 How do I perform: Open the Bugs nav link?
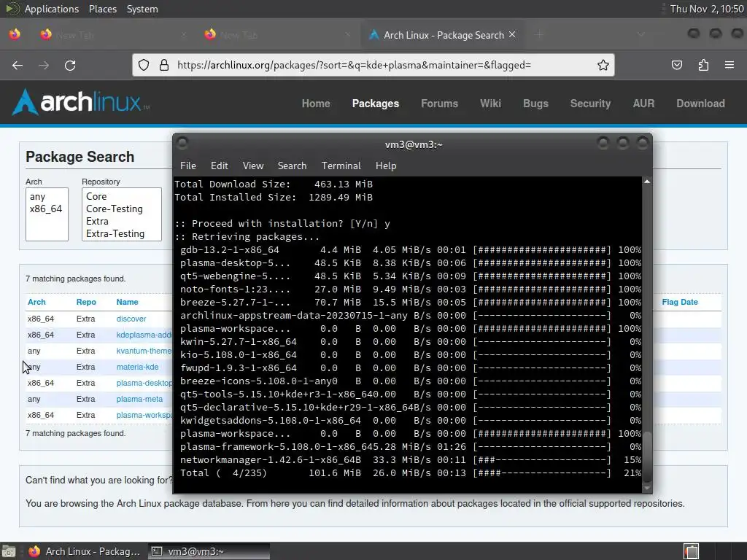tap(535, 104)
